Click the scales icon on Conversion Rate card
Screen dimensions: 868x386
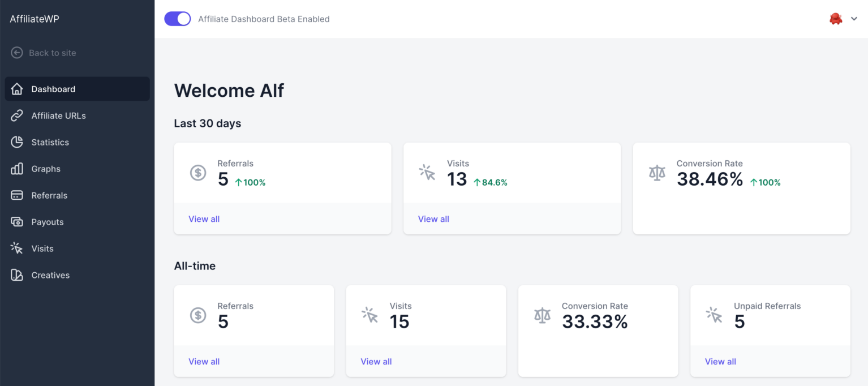[x=656, y=173]
